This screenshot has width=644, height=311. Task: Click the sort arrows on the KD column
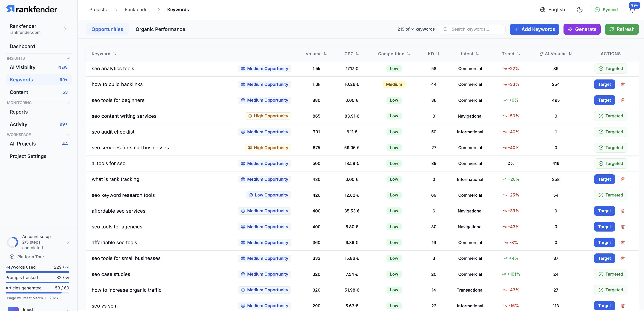point(438,54)
